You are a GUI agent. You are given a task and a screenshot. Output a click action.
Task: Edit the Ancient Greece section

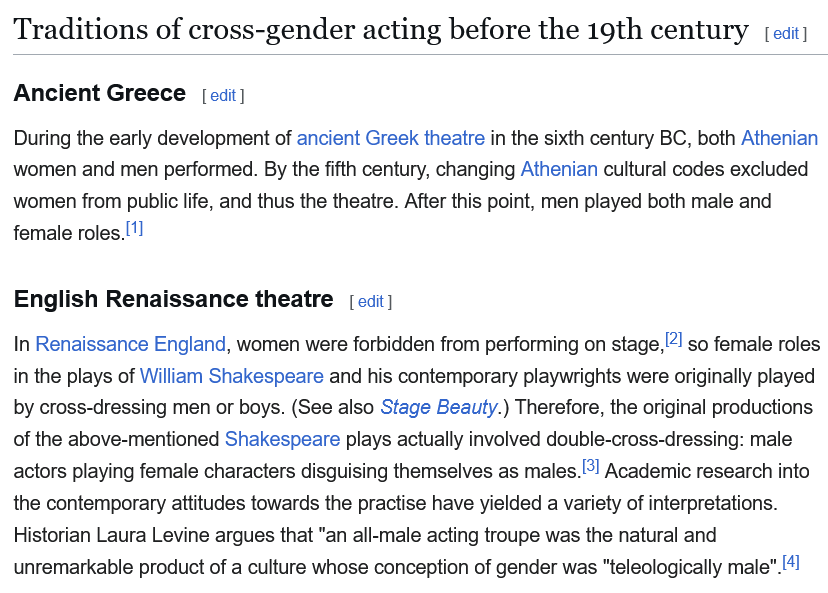tap(223, 96)
